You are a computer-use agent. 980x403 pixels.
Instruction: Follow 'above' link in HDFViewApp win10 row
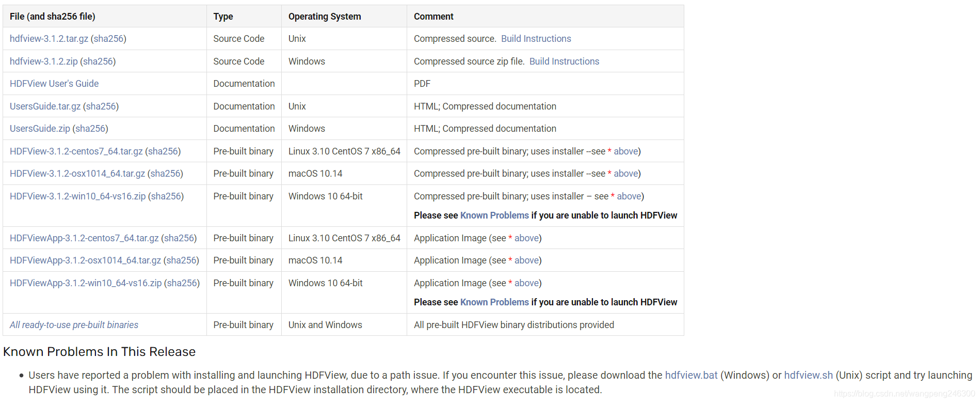point(526,283)
